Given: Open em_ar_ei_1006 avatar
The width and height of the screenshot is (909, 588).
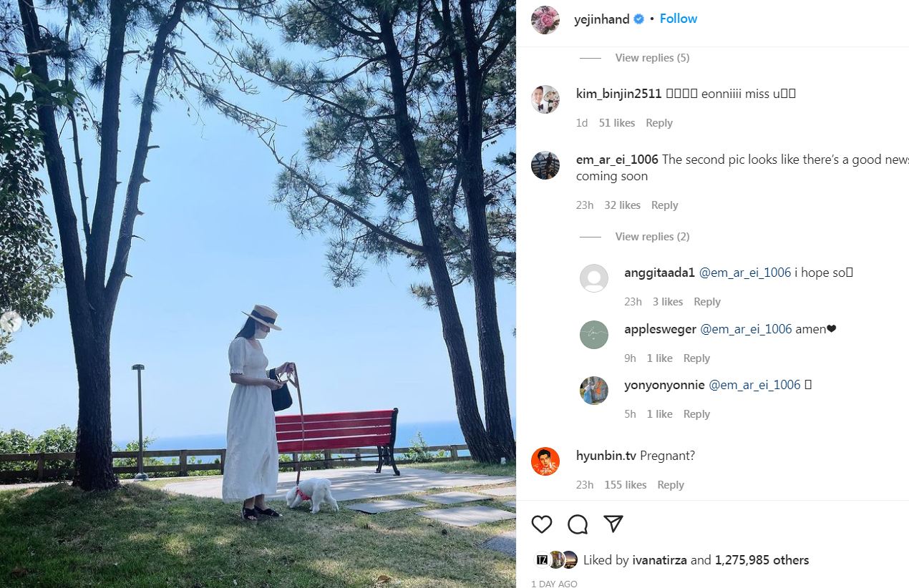Looking at the screenshot, I should click(x=545, y=165).
